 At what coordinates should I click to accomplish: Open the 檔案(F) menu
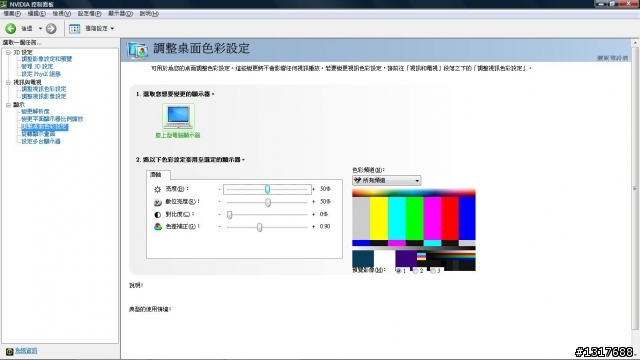click(x=12, y=13)
